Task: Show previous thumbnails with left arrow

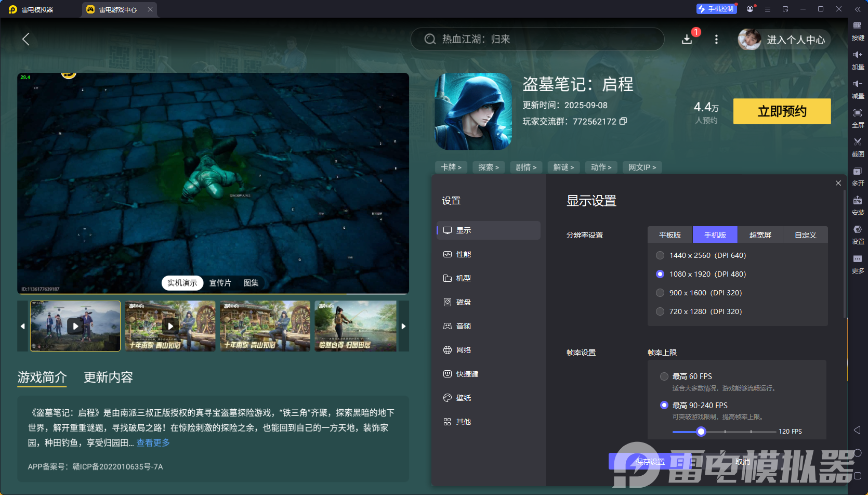Action: (x=22, y=326)
